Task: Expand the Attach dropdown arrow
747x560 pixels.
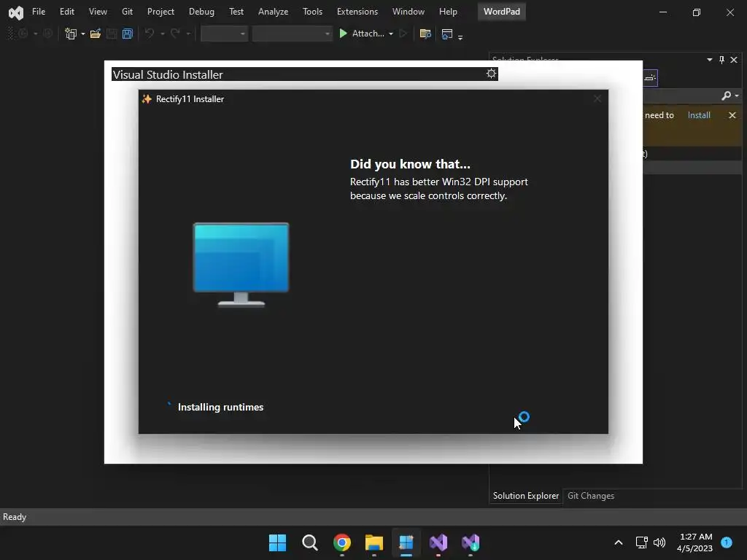Action: coord(391,34)
